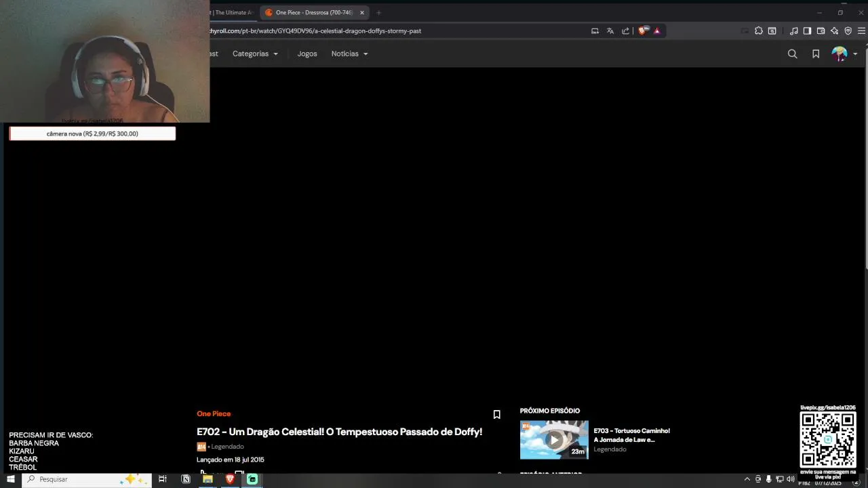Open File Explorer from the taskbar
The width and height of the screenshot is (868, 488).
pos(208,479)
